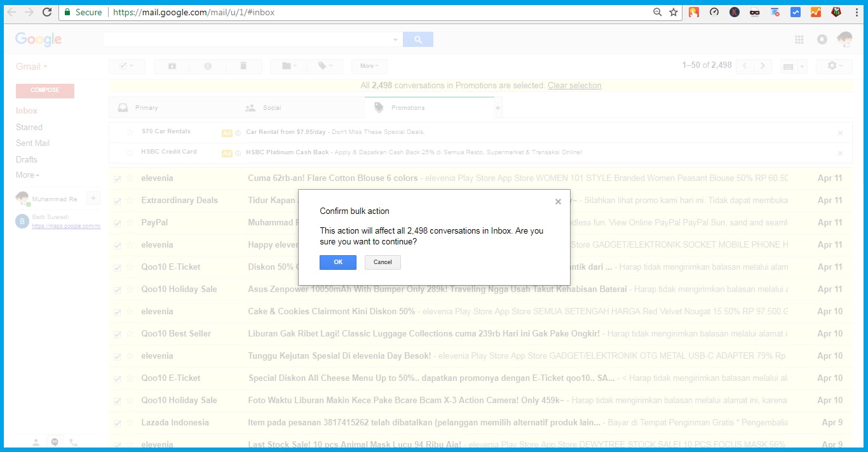
Task: Uncheck the Asus Zenpower Qoo10 email
Action: coord(117,290)
